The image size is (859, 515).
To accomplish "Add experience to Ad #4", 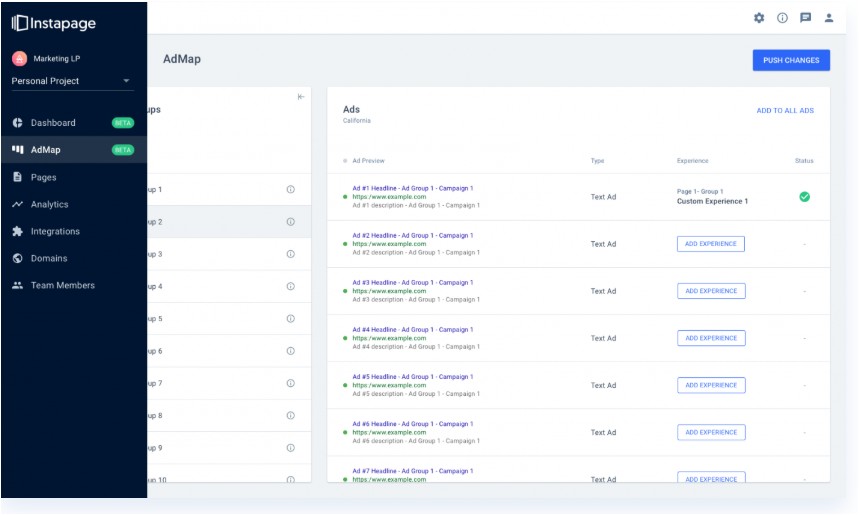I will pyautogui.click(x=711, y=338).
